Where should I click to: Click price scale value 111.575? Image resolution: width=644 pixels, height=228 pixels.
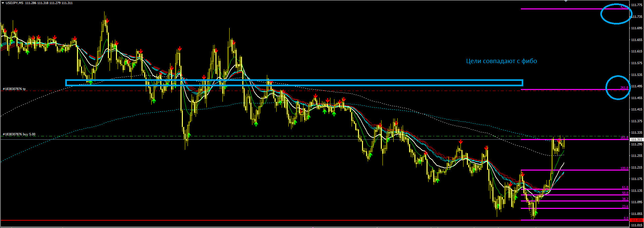[x=637, y=63]
